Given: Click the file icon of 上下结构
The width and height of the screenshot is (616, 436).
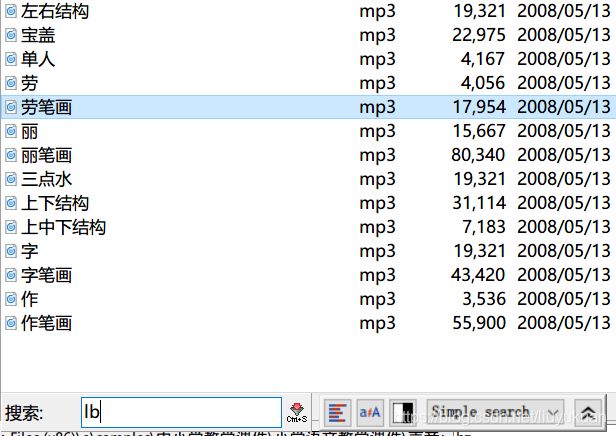Looking at the screenshot, I should 11,203.
